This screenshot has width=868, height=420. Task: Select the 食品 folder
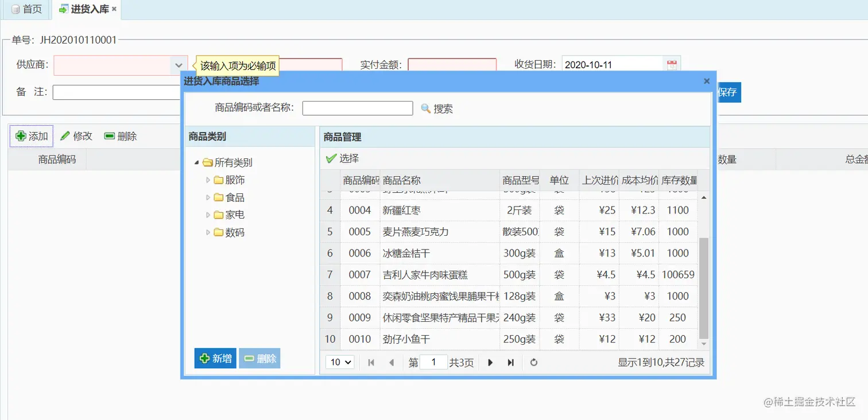click(x=230, y=197)
